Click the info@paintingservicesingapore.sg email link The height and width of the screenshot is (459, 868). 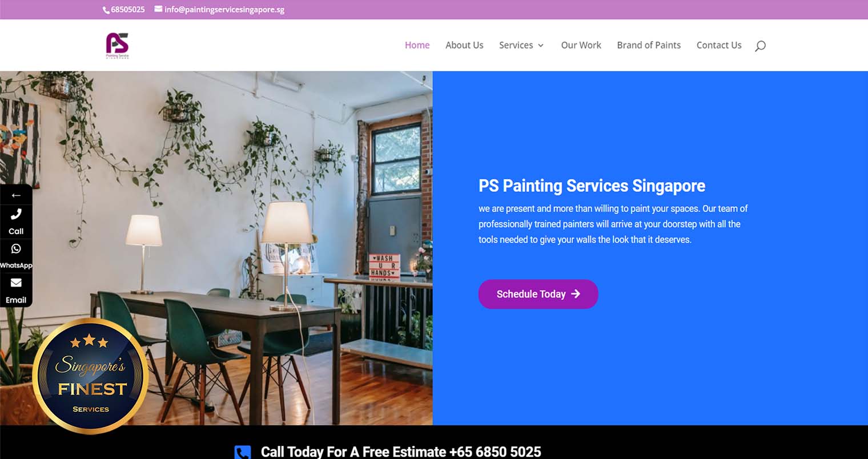click(224, 10)
